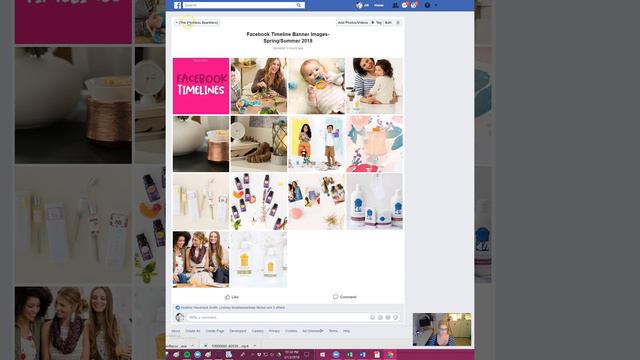Open the floral illustrated warmer thumbnail

click(x=375, y=144)
